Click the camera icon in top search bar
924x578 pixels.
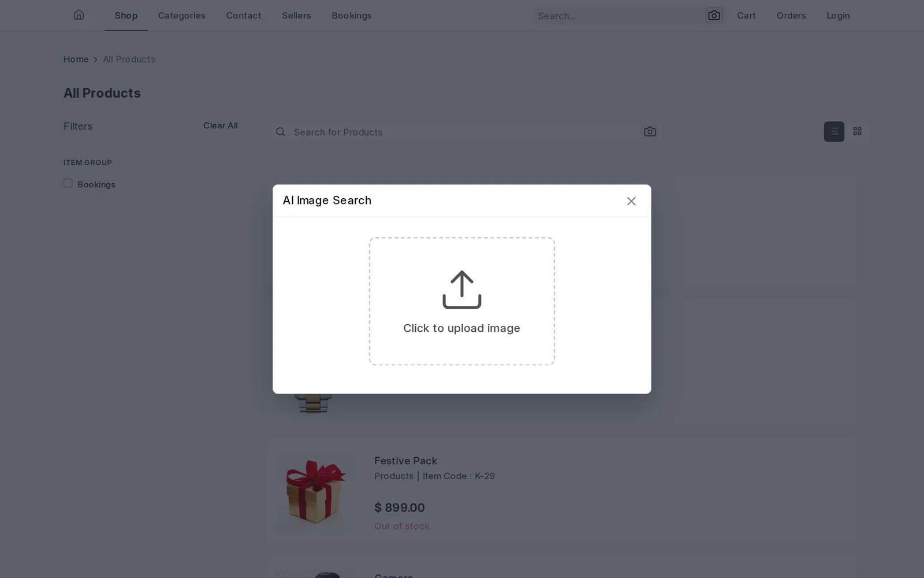click(714, 16)
